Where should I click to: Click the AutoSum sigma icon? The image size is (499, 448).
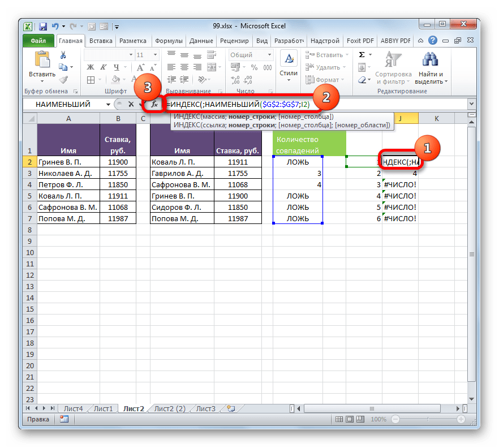point(362,55)
